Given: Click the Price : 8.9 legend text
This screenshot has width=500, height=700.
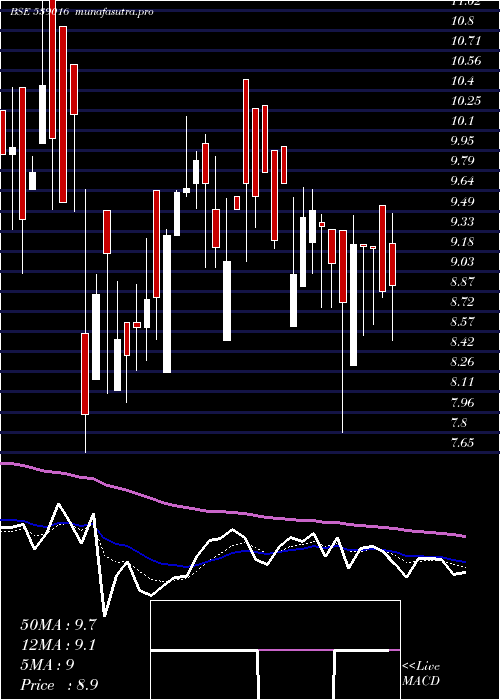Looking at the screenshot, I should click(x=59, y=685).
